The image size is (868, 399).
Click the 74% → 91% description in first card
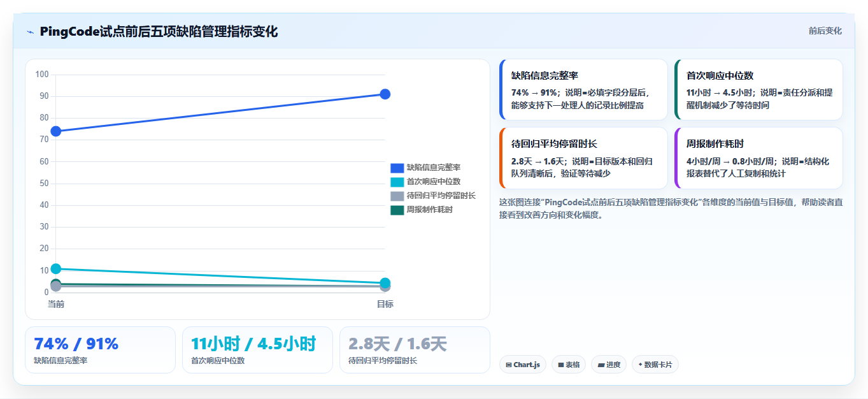(581, 99)
